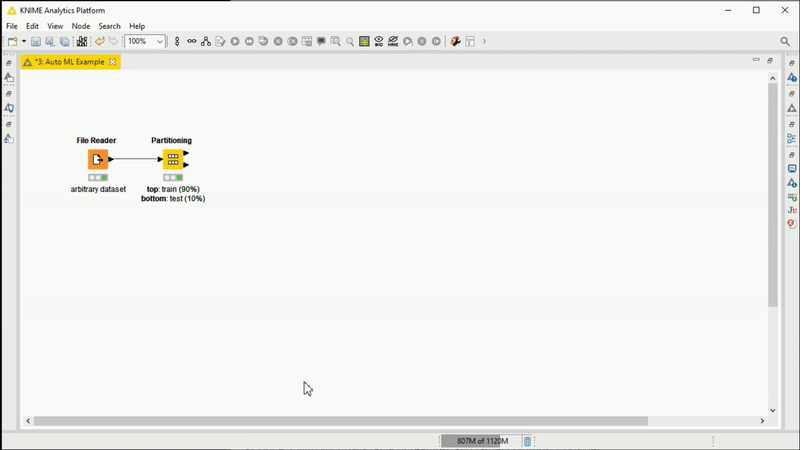Click the canvas vertical scrollbar
800x450 pixels.
pos(772,195)
